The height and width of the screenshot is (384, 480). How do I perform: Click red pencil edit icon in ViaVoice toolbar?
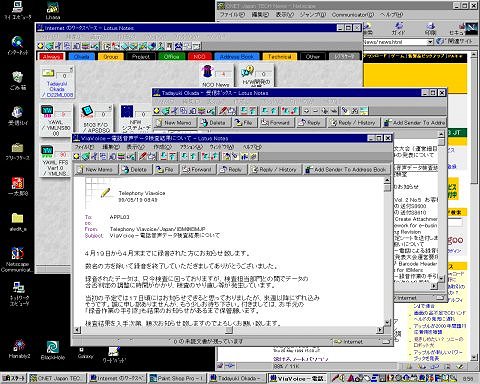(x=143, y=156)
